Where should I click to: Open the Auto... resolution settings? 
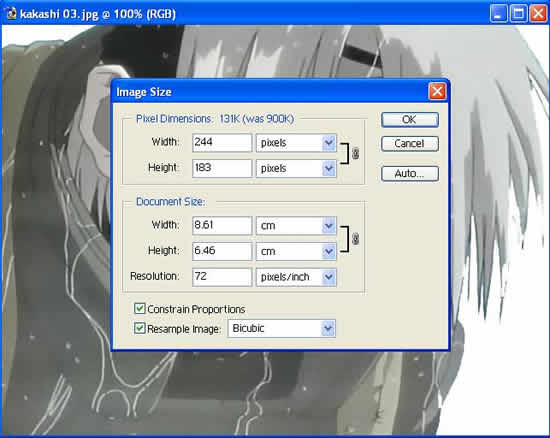(410, 174)
